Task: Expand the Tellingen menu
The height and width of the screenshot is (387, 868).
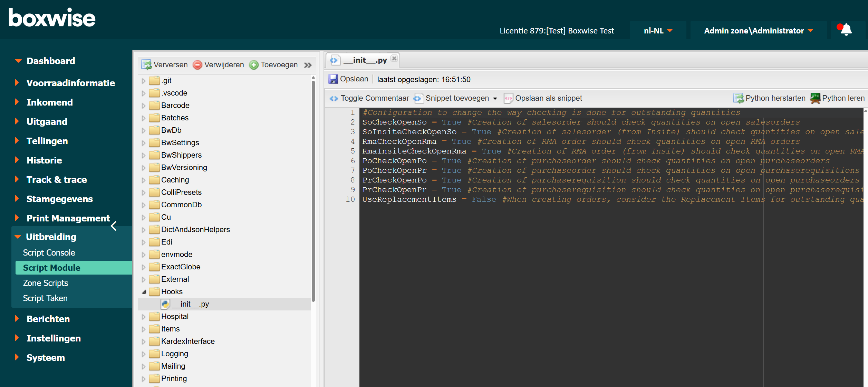Action: (47, 141)
